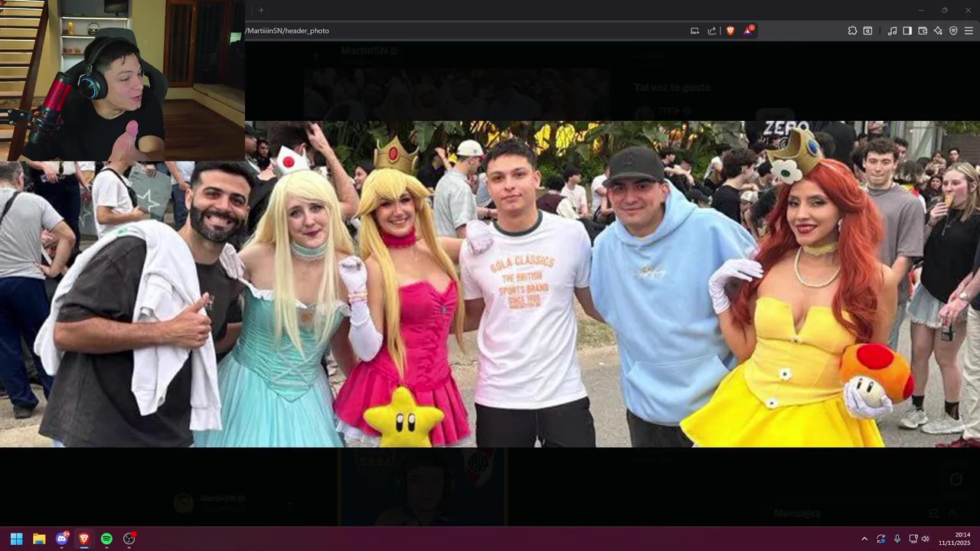
Task: Open the network status tray icon
Action: (913, 539)
